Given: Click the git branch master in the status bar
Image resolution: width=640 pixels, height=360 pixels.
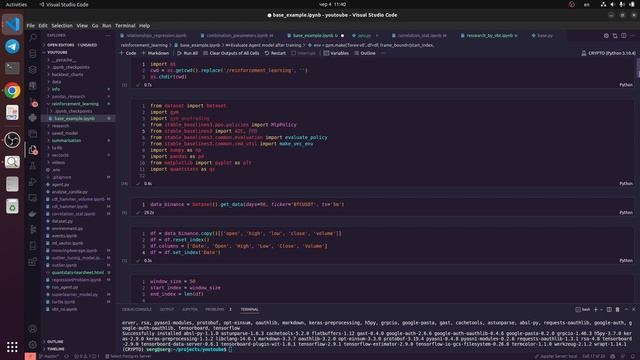Looking at the screenshot, I should coord(49,356).
